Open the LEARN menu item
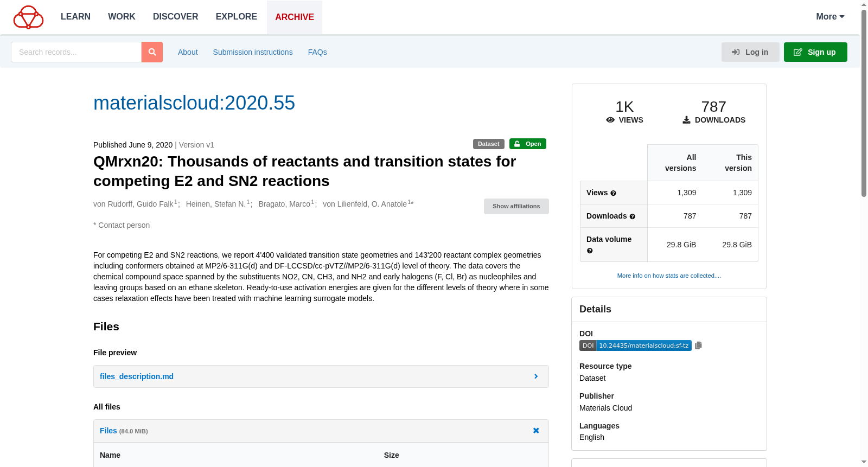The height and width of the screenshot is (467, 868). pos(75,17)
